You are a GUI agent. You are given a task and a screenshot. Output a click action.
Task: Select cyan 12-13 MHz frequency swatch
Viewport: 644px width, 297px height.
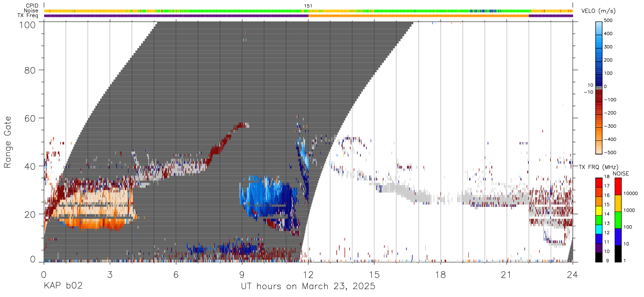tap(598, 229)
